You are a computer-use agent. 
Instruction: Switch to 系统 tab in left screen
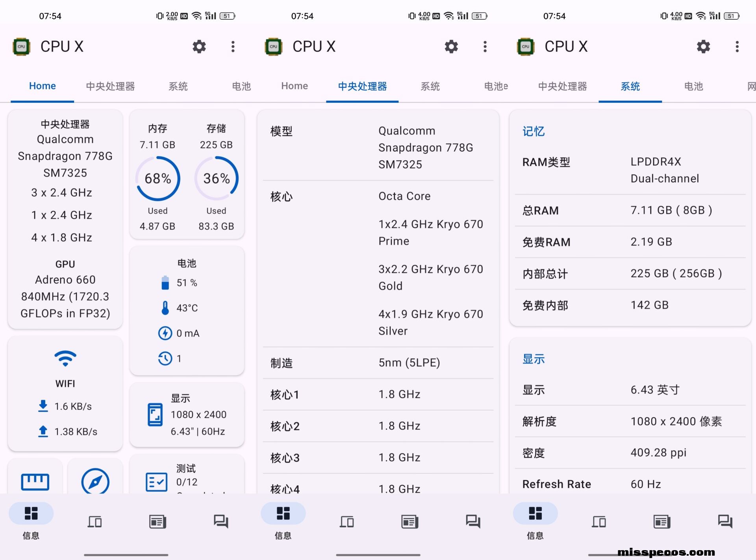pos(178,86)
